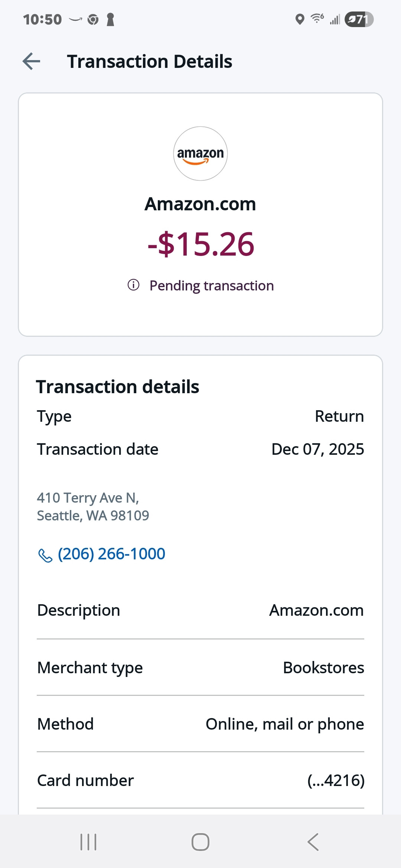Select the Card number (...4216) row
This screenshot has width=401, height=868.
(200, 780)
